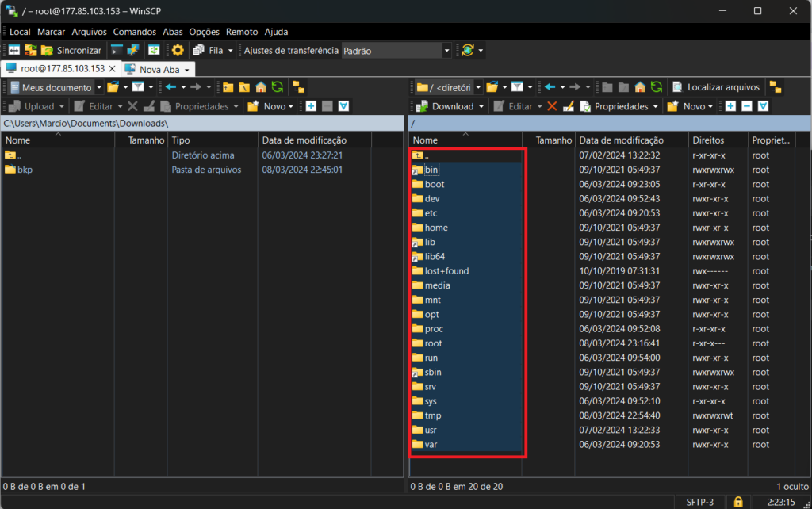Viewport: 812px width, 509px height.
Task: Open local directory folder icon in left panel
Action: pyautogui.click(x=113, y=87)
